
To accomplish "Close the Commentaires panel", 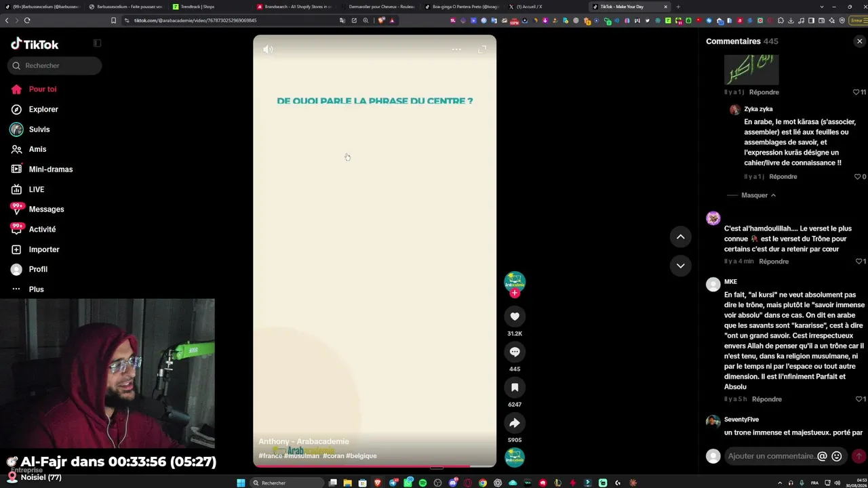I will (x=860, y=41).
